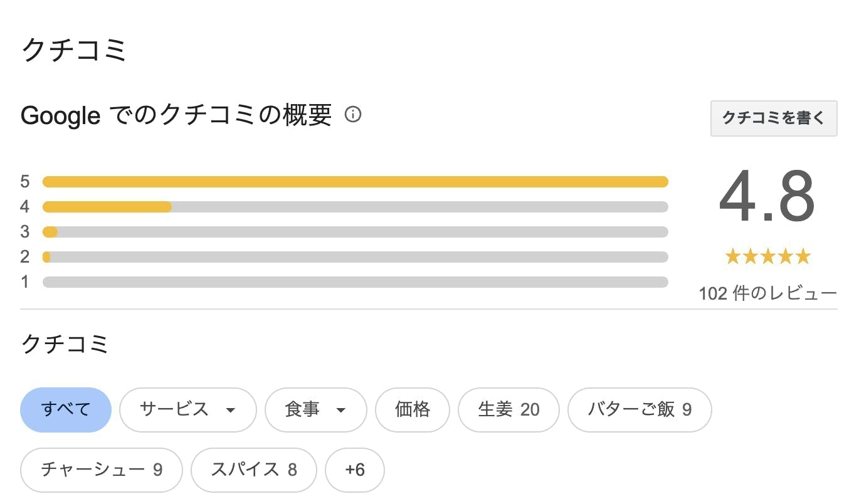Click the 1-star rating bar
859x504 pixels.
[355, 282]
